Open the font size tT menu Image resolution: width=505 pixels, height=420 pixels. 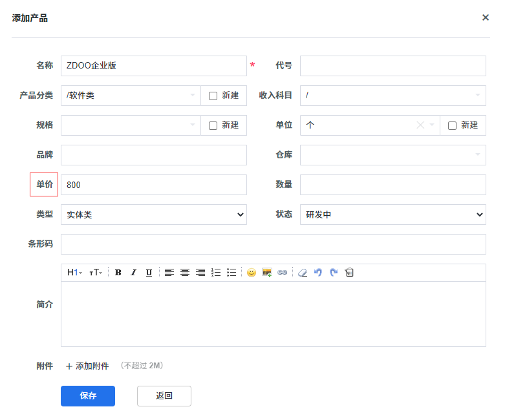[x=96, y=273]
